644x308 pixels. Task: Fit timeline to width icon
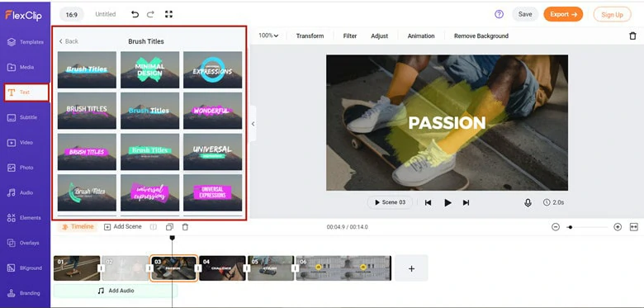[634, 227]
